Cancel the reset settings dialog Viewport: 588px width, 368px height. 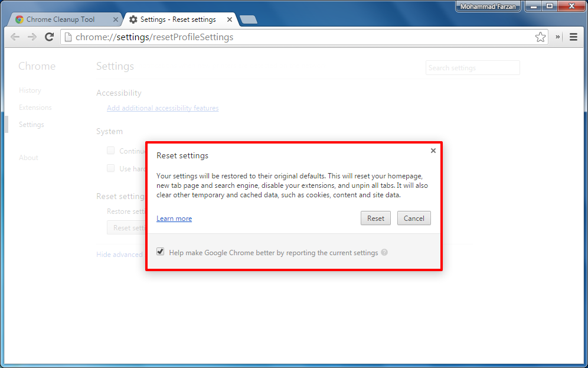[414, 219]
